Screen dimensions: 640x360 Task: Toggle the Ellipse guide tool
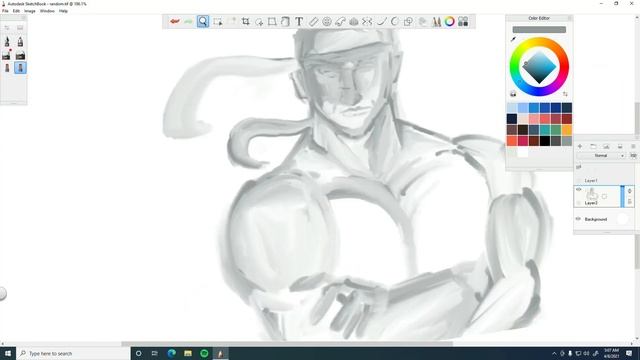click(x=327, y=22)
